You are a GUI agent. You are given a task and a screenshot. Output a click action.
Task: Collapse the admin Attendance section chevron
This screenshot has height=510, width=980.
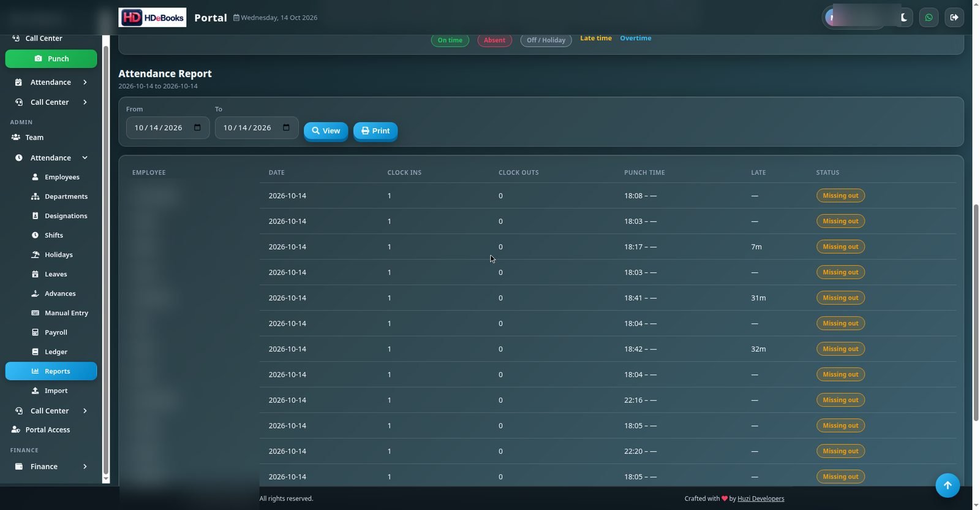85,158
